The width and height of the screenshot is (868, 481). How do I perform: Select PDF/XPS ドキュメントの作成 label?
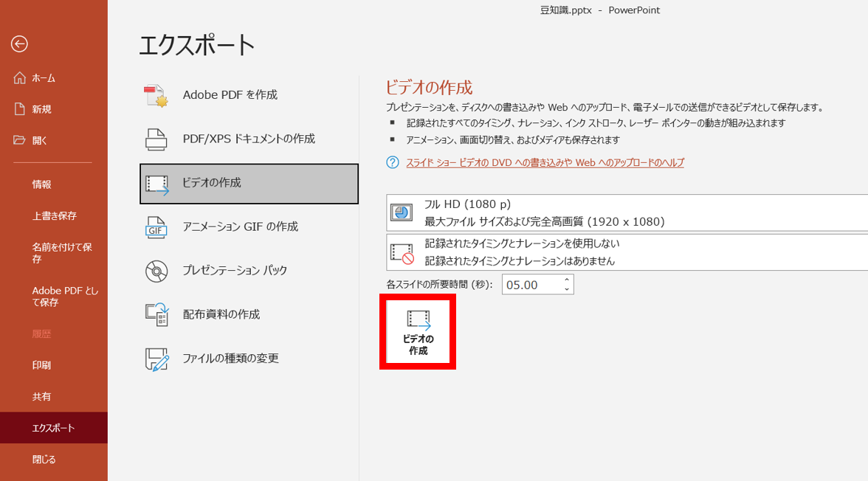[x=249, y=139]
